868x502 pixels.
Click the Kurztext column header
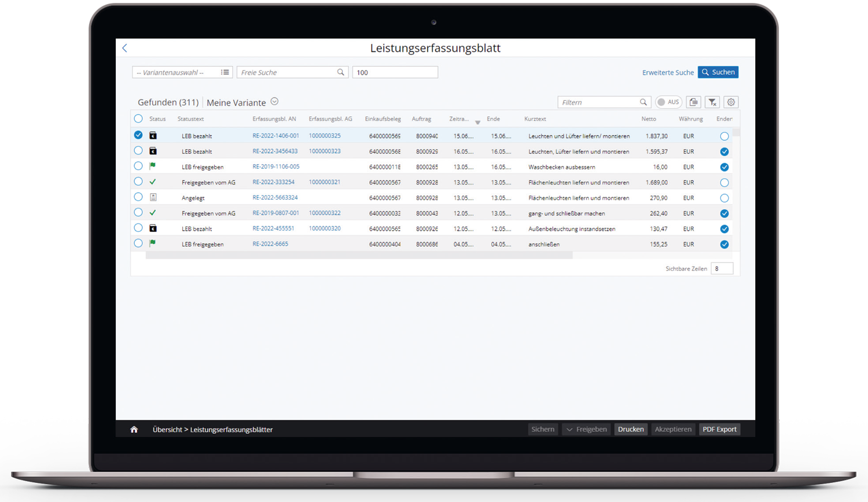click(x=535, y=119)
